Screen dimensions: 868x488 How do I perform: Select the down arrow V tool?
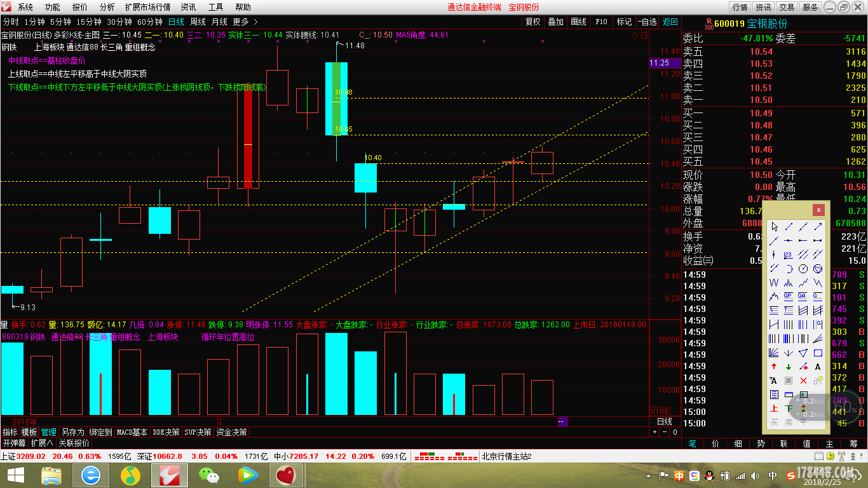point(789,353)
